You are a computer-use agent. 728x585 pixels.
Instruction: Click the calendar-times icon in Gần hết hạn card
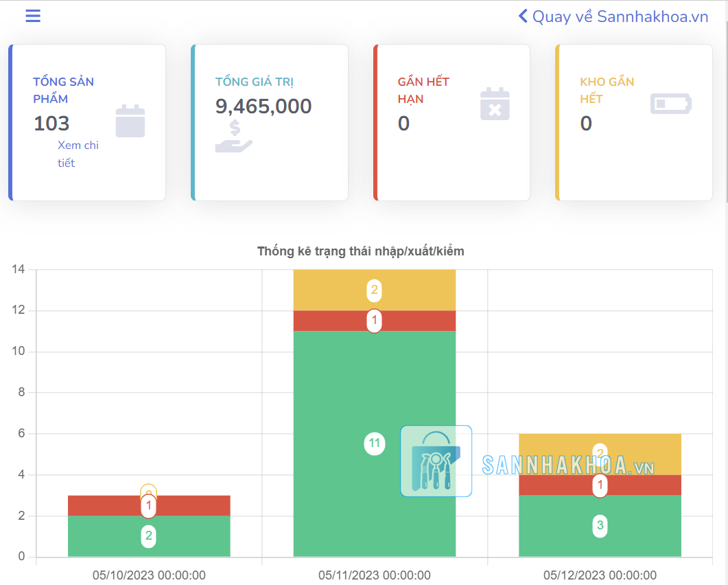pos(495,104)
